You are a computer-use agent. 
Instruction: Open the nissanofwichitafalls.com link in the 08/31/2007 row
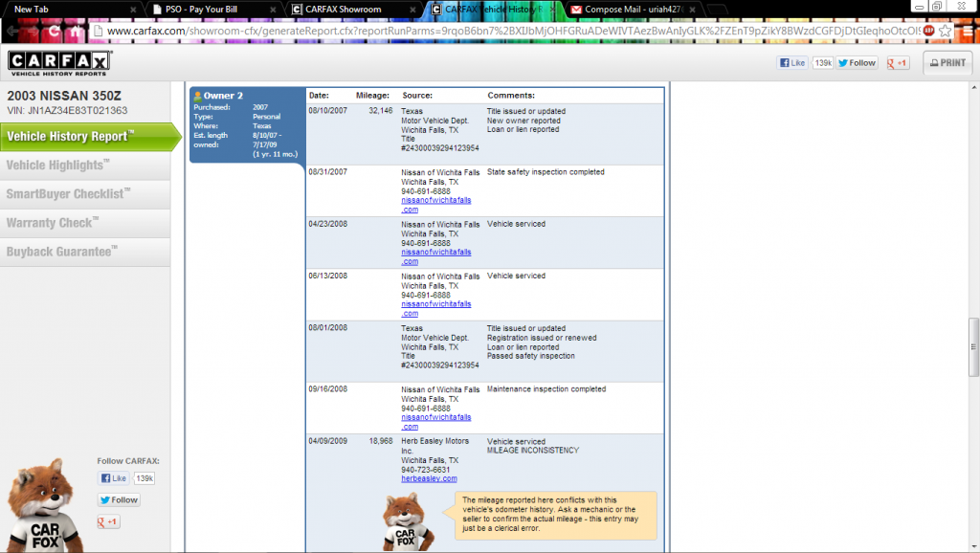tap(435, 205)
